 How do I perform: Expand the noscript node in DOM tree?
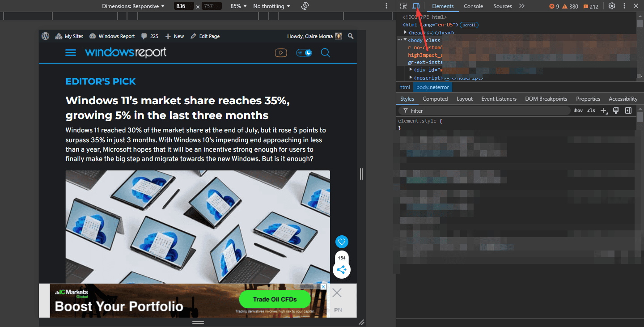[411, 77]
